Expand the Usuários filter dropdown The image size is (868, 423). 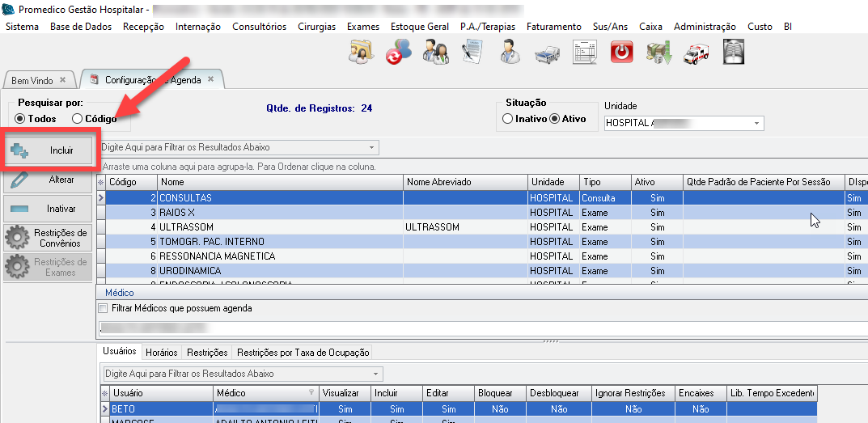pyautogui.click(x=376, y=374)
